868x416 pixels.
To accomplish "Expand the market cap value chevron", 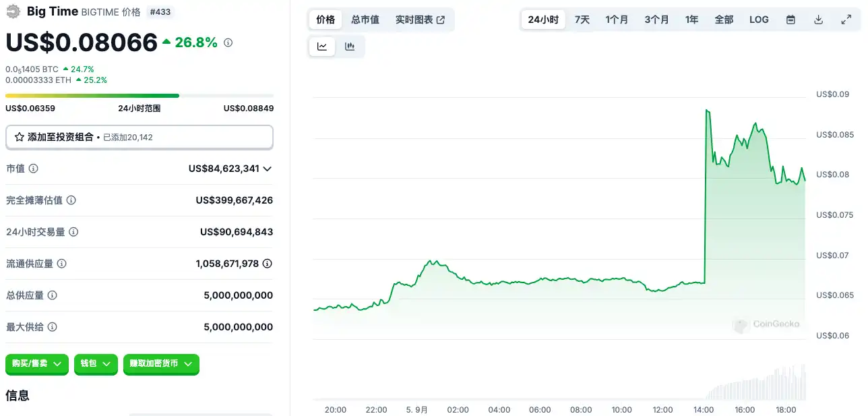I will (x=268, y=169).
